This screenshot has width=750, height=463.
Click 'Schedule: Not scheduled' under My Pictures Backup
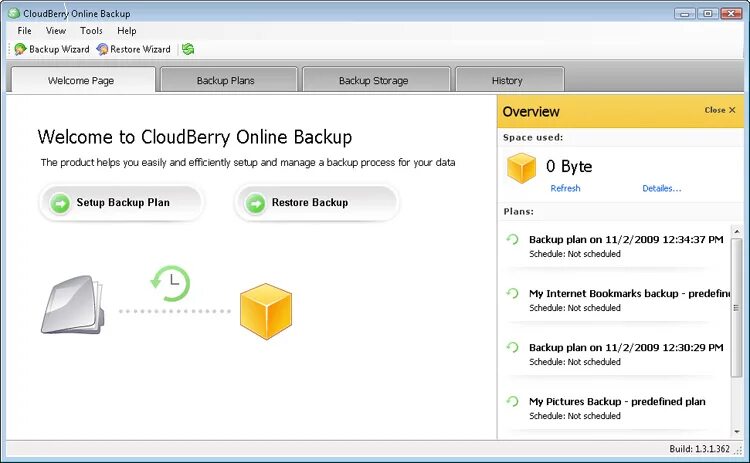click(574, 416)
